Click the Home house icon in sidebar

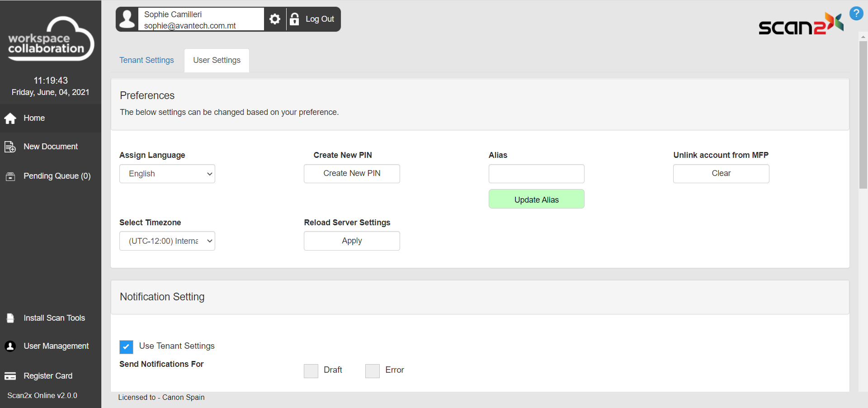click(x=10, y=119)
